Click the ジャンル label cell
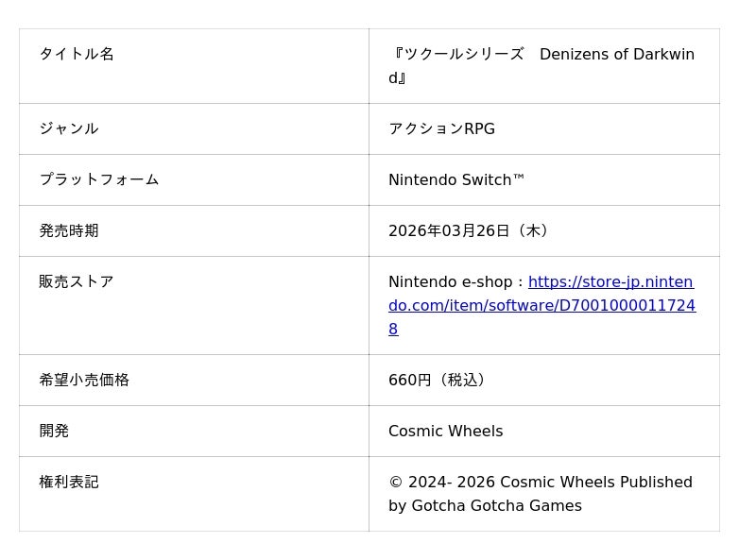 click(x=69, y=128)
